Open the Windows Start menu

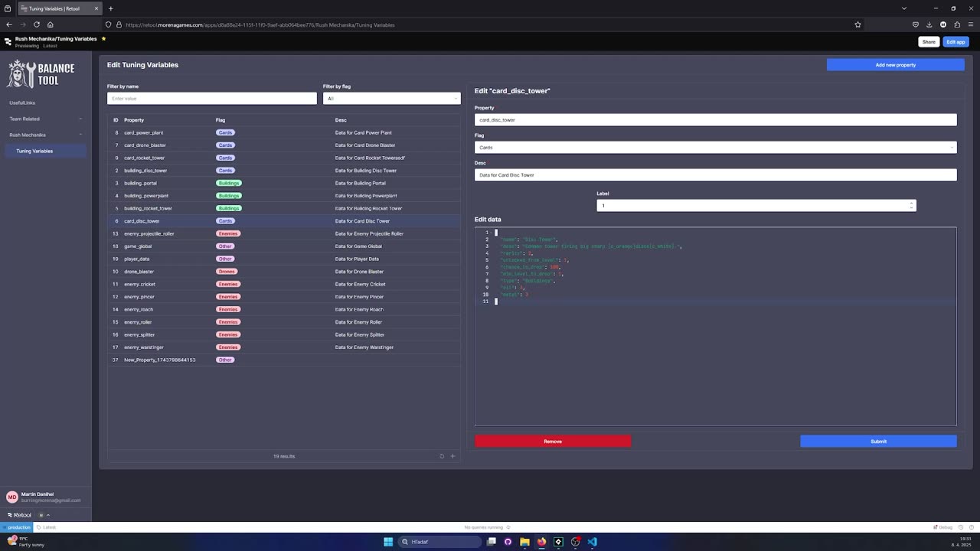tap(388, 542)
